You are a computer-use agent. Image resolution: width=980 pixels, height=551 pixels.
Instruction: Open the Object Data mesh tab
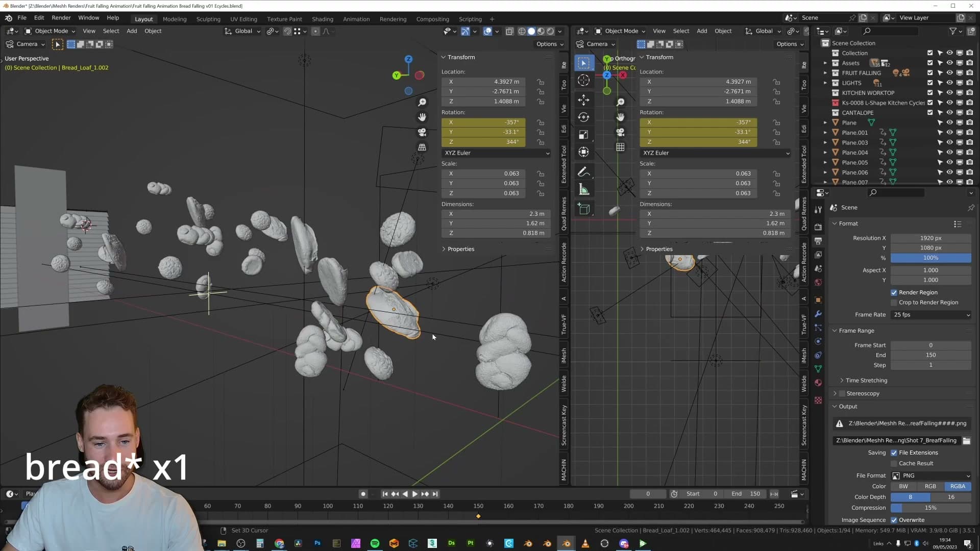point(818,369)
